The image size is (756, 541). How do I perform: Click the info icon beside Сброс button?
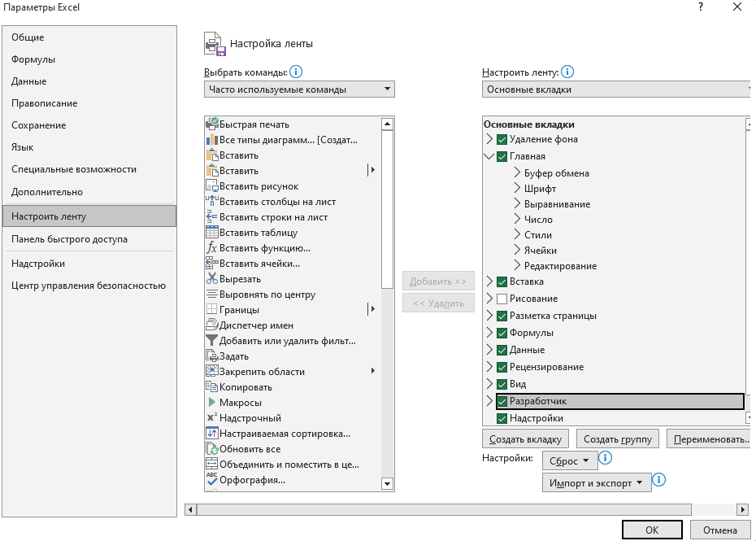pyautogui.click(x=605, y=457)
